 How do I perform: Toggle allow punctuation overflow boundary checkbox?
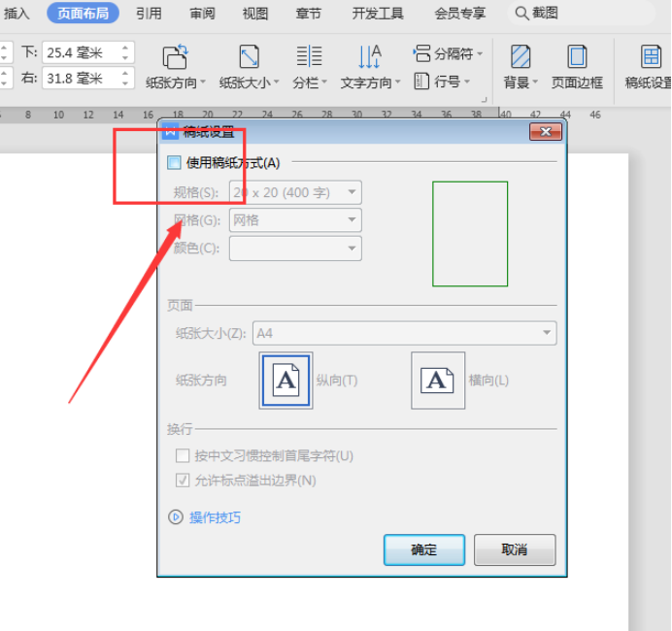(182, 481)
